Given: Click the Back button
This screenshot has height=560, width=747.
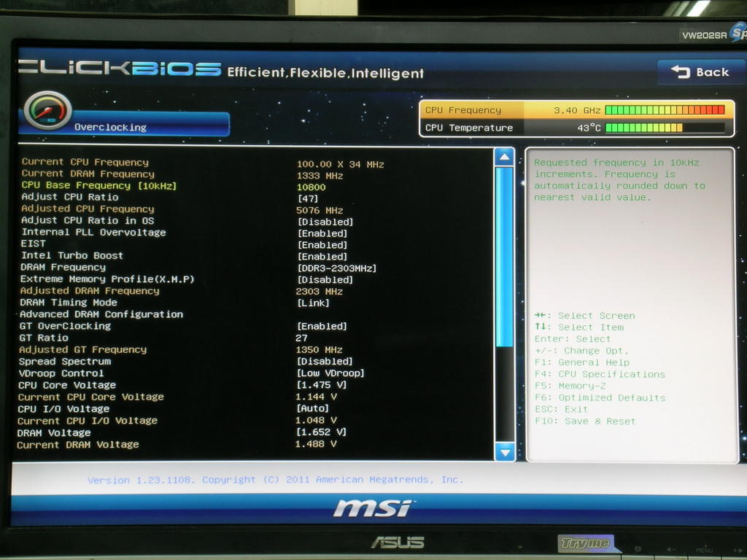Looking at the screenshot, I should [x=700, y=72].
